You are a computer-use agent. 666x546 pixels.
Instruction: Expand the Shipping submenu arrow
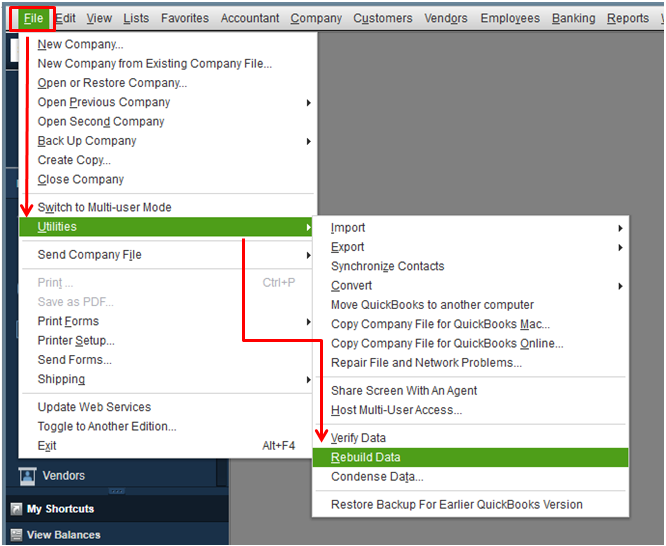pos(309,379)
